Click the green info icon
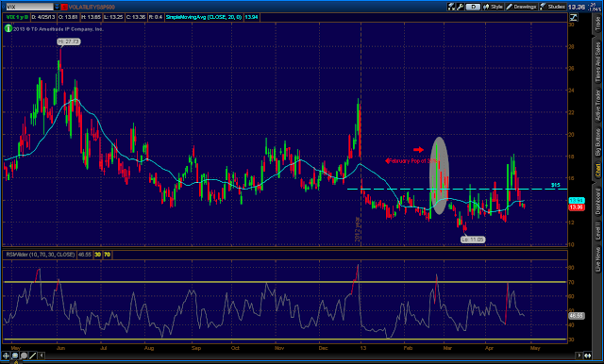 point(8,28)
